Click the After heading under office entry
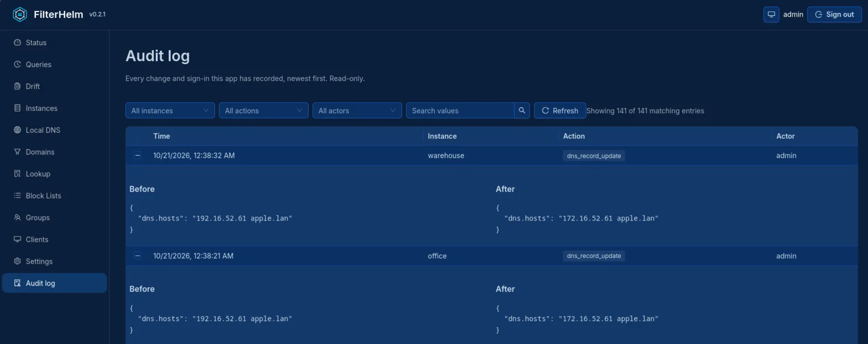The image size is (868, 344). [x=505, y=289]
